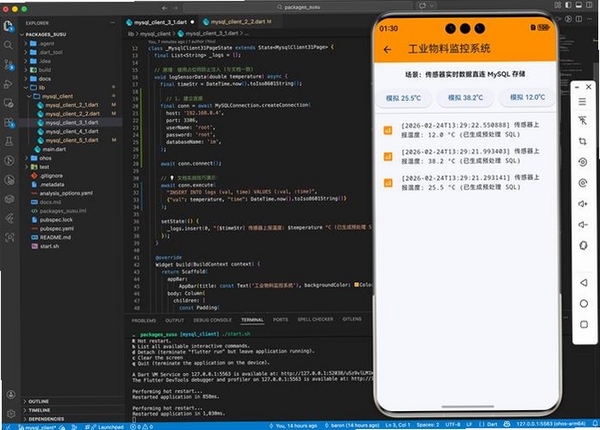Open the Manage gear in activity bar

[x=11, y=414]
